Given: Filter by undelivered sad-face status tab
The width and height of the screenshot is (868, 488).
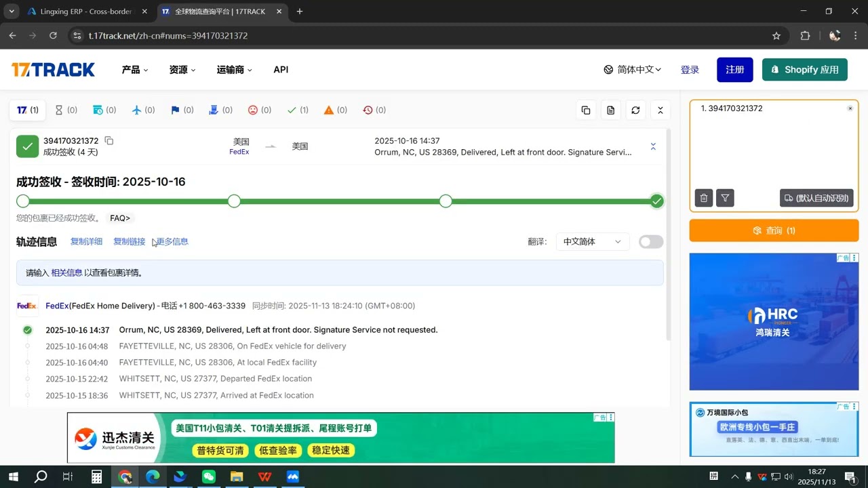Looking at the screenshot, I should click(259, 110).
